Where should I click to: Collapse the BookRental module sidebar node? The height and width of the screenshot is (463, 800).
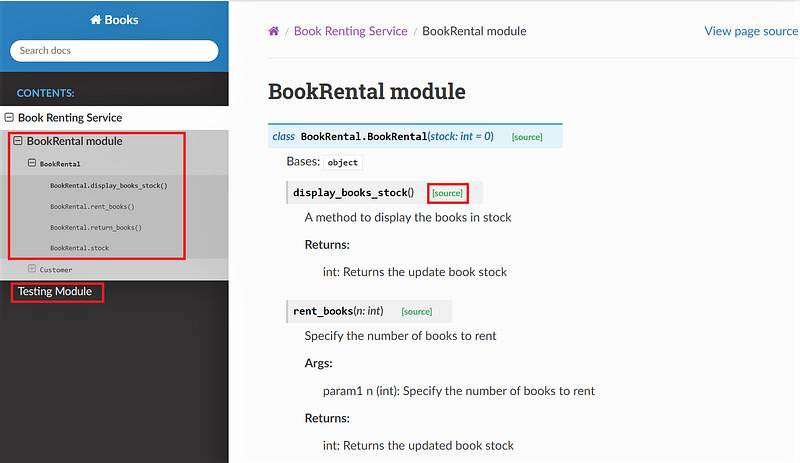coord(18,140)
